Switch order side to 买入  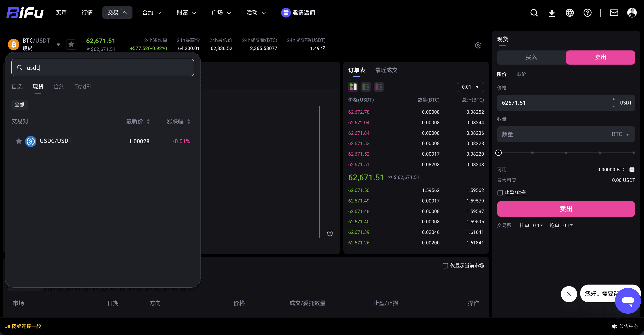pos(531,57)
